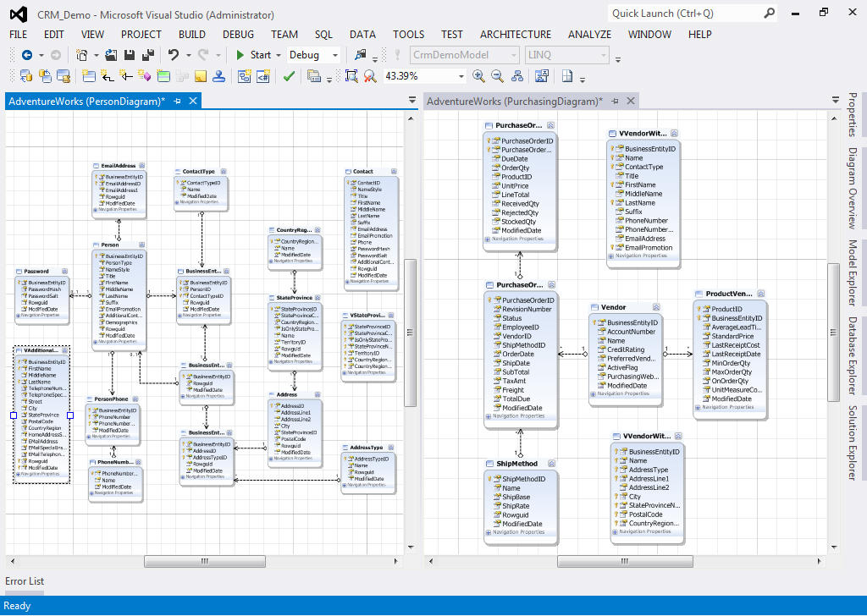The width and height of the screenshot is (867, 616).
Task: Collapse the Vendor entity with chevron
Action: [x=657, y=307]
